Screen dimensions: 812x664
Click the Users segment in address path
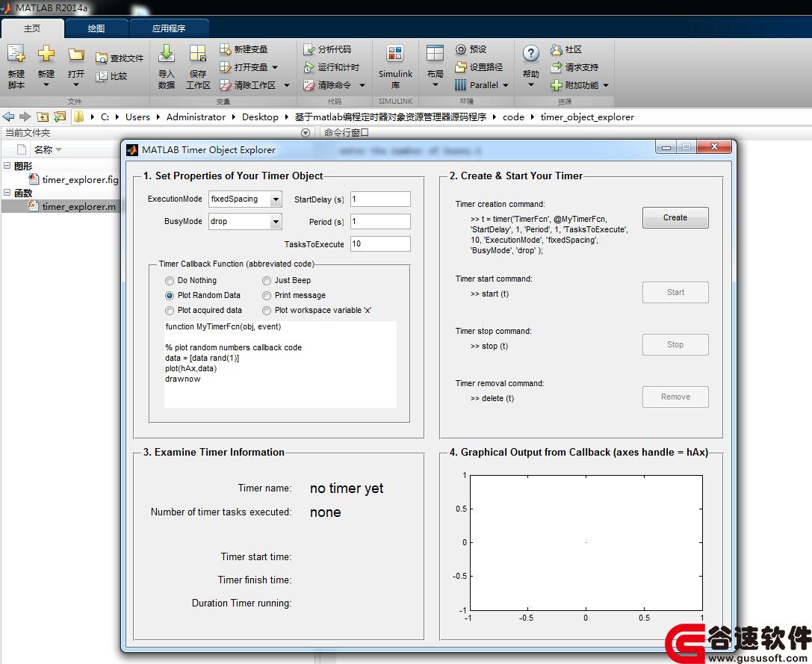pyautogui.click(x=137, y=117)
